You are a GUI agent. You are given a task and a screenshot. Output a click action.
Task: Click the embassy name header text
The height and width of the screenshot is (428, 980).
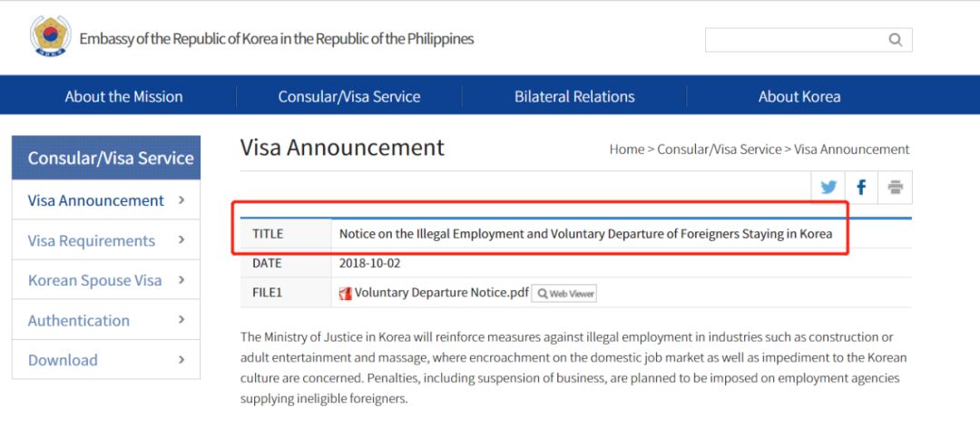277,39
